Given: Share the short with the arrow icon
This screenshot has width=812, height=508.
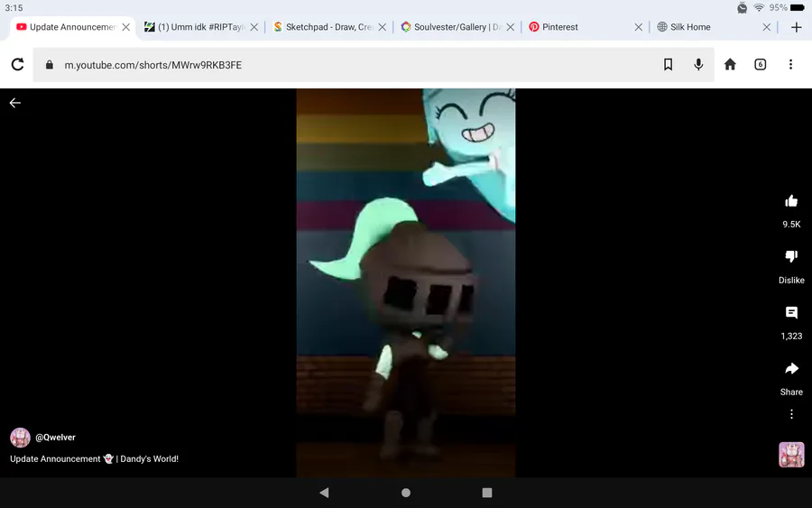Looking at the screenshot, I should tap(791, 368).
